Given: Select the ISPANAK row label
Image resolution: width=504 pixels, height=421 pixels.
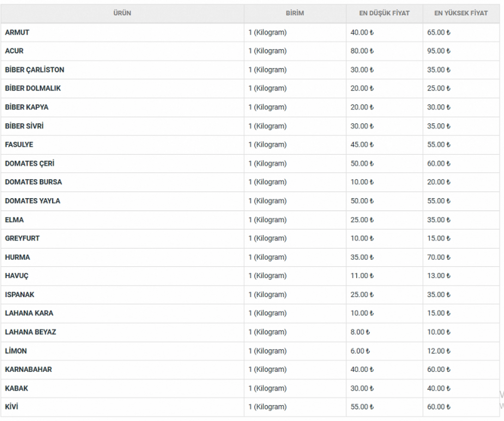Looking at the screenshot, I should coord(19,294).
